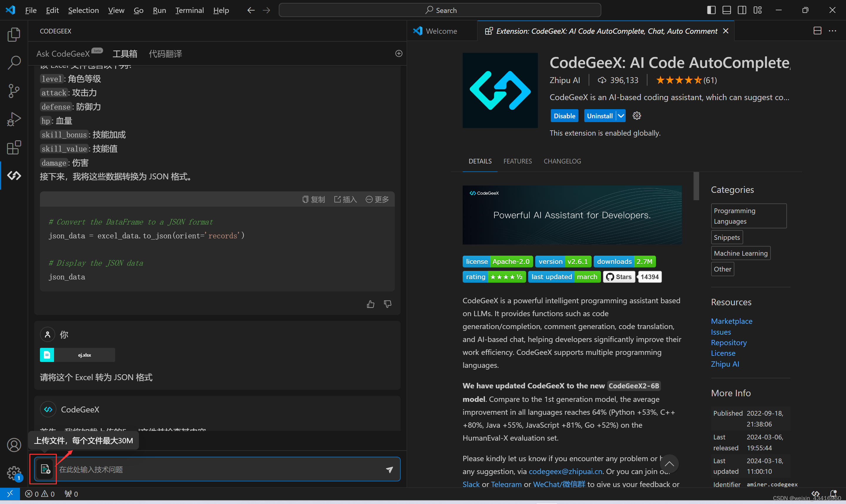846x504 pixels.
Task: Go back with the navigation left arrow
Action: 251,10
